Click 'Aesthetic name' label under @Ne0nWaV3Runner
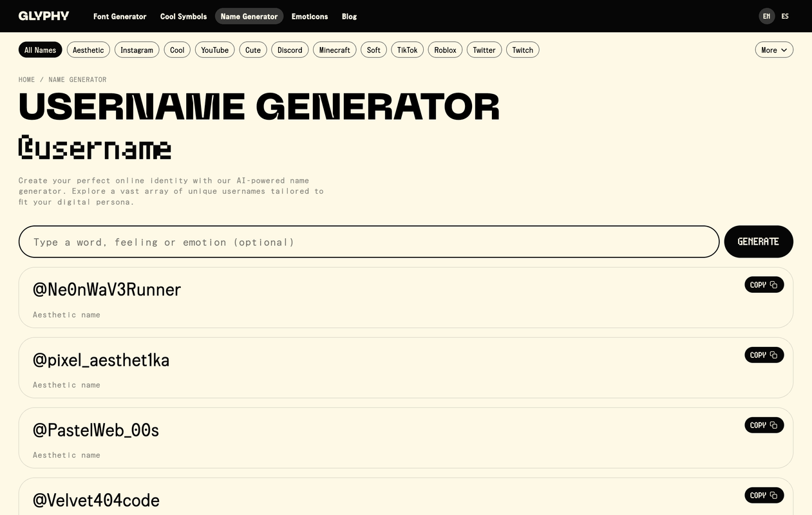 click(66, 315)
